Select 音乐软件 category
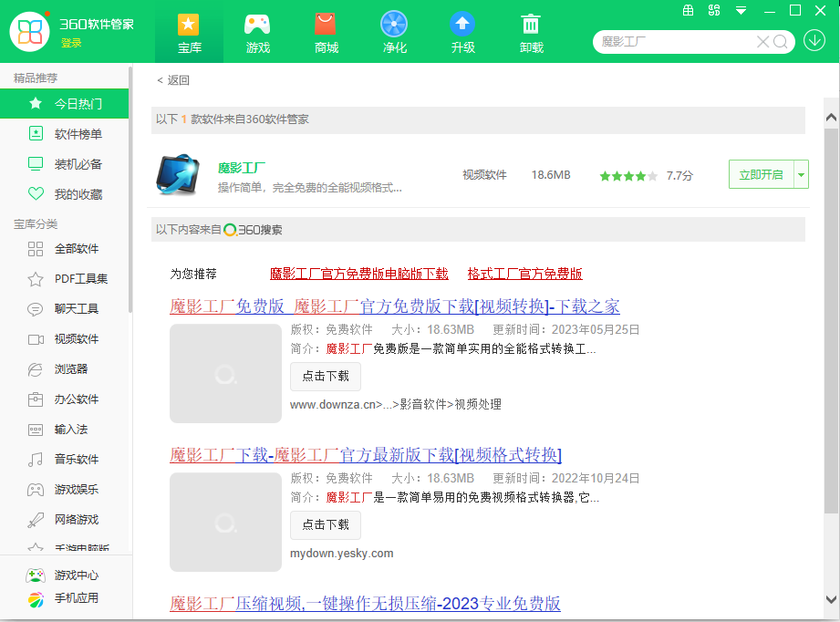This screenshot has width=840, height=622. [64, 459]
